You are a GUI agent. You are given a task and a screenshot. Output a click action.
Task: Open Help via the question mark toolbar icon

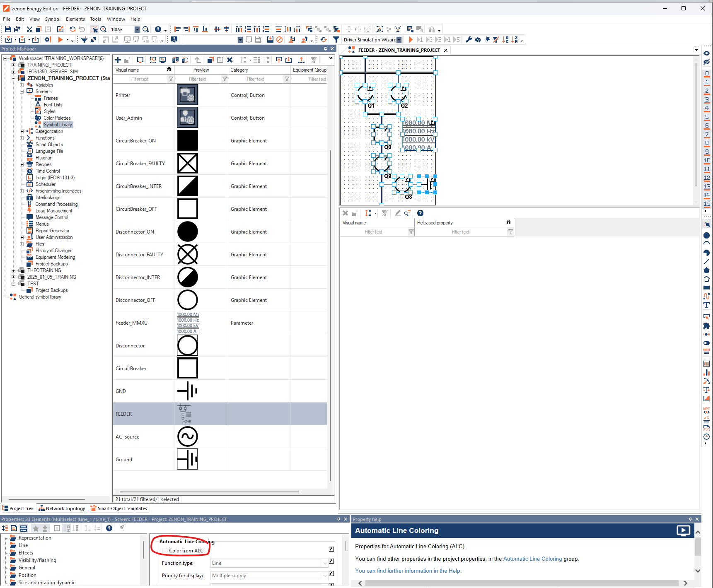[x=158, y=29]
